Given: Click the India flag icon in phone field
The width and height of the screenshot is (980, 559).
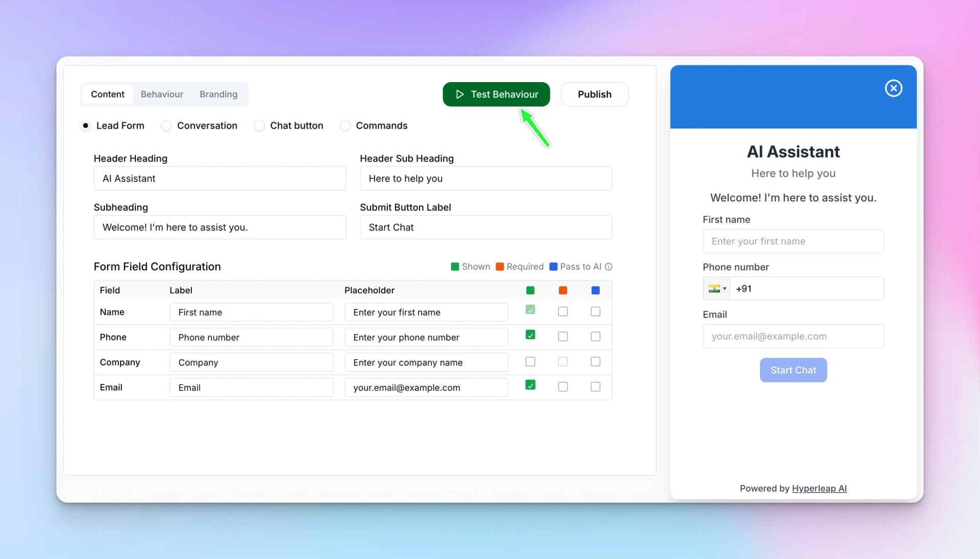Looking at the screenshot, I should tap(714, 288).
